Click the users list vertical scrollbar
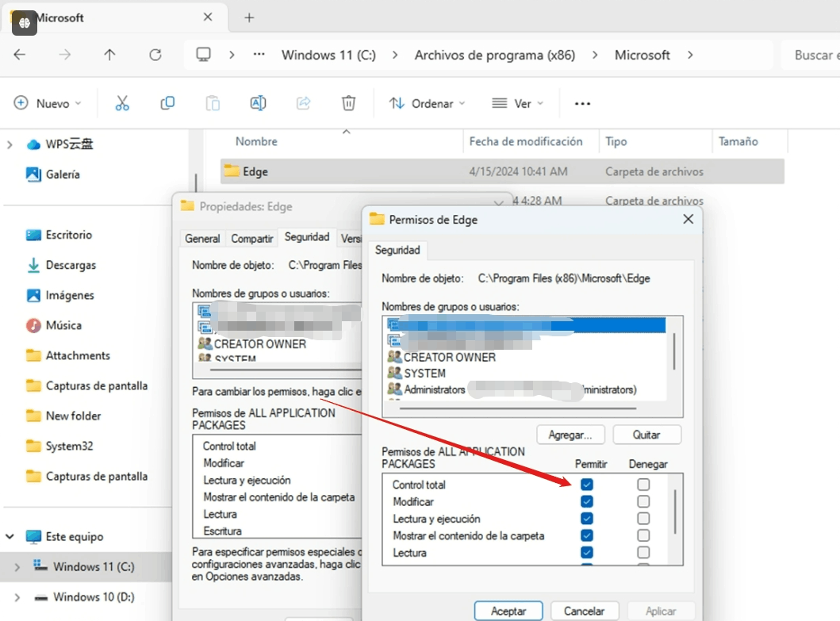This screenshot has width=840, height=621. coord(674,351)
